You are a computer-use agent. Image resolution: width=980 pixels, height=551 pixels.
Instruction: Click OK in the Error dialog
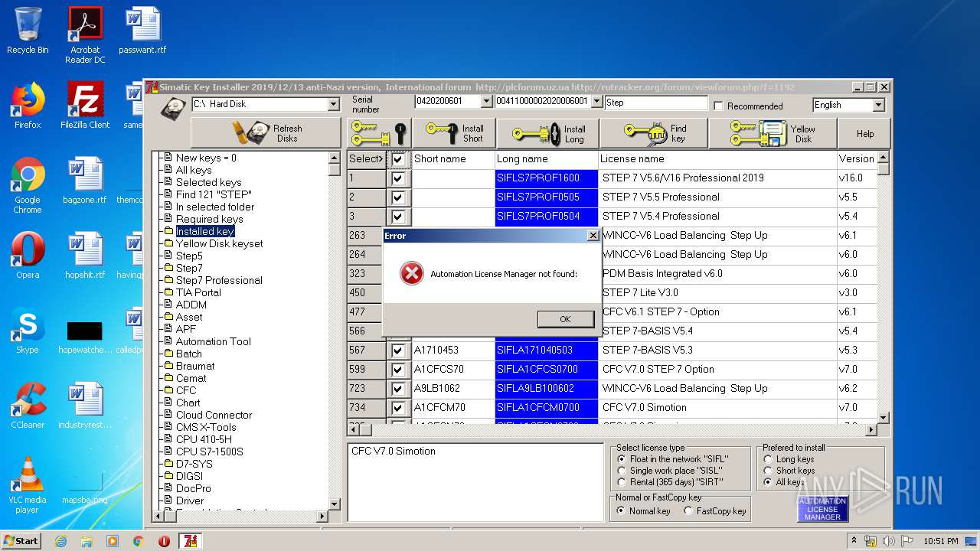565,319
